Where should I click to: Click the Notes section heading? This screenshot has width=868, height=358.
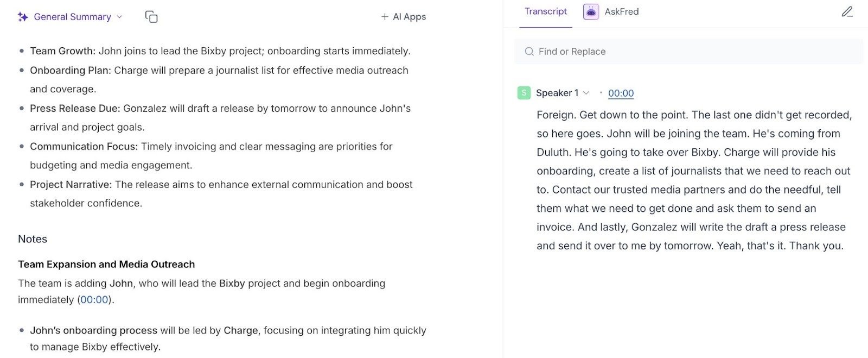coord(33,239)
